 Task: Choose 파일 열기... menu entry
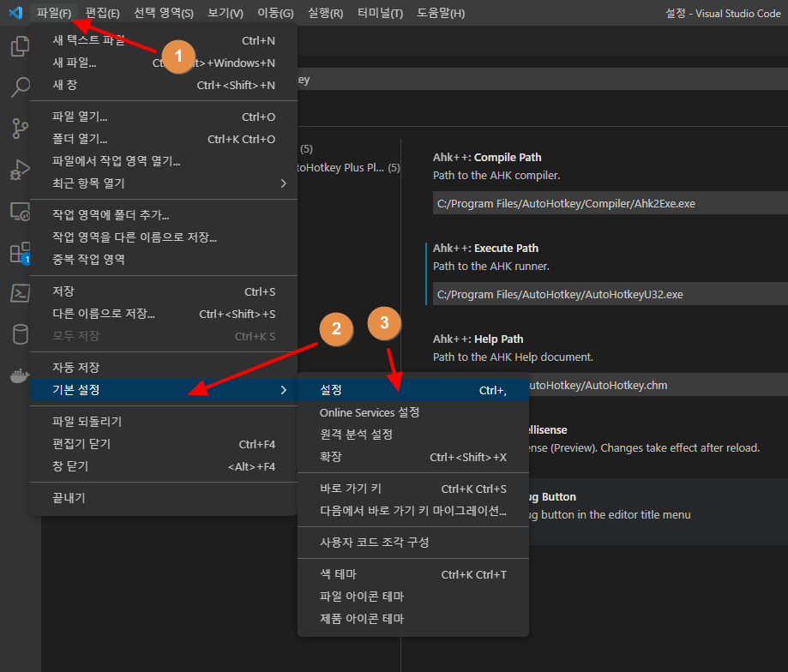point(164,117)
